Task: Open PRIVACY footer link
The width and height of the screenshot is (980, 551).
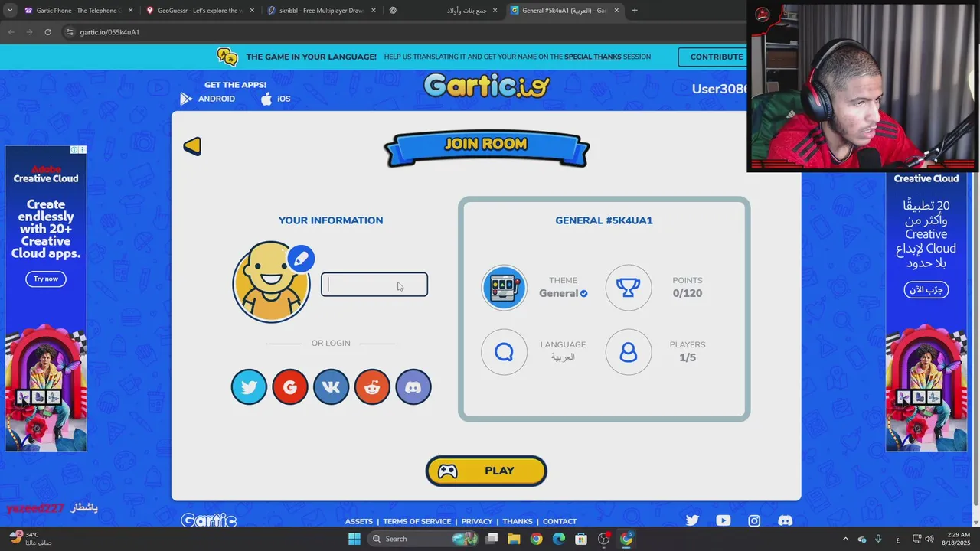Action: (477, 521)
